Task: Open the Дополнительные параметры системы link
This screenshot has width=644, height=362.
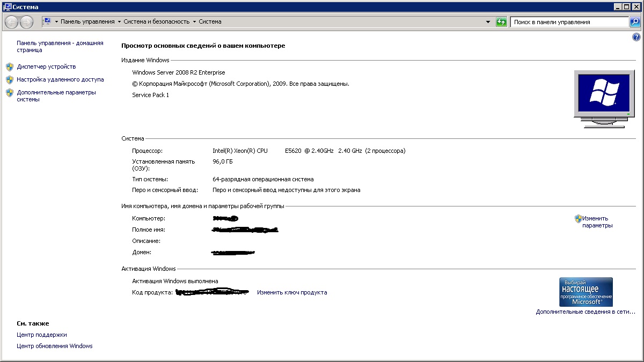Action: 56,96
